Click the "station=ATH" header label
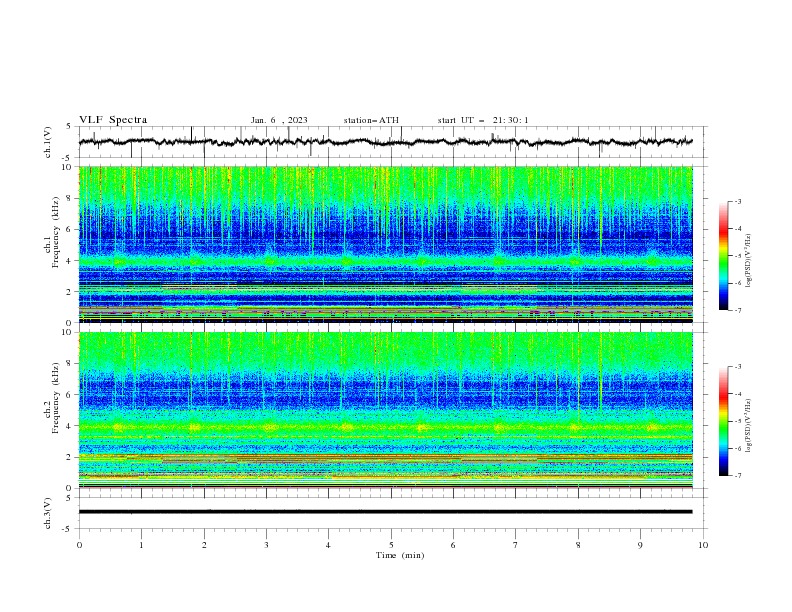 pos(371,120)
